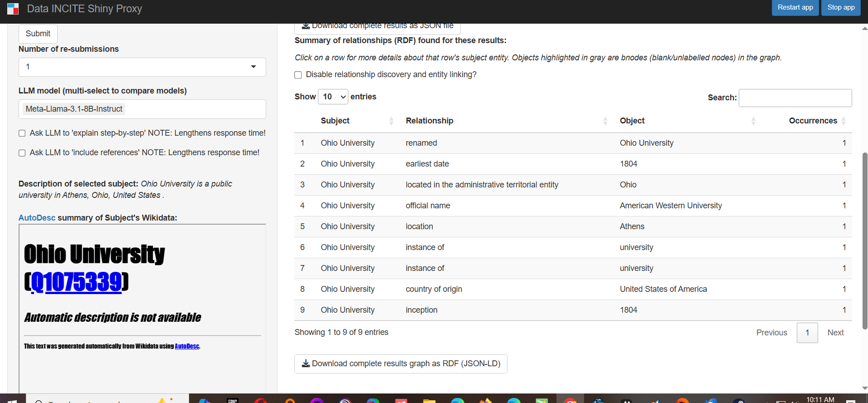Click Subject column header

335,121
